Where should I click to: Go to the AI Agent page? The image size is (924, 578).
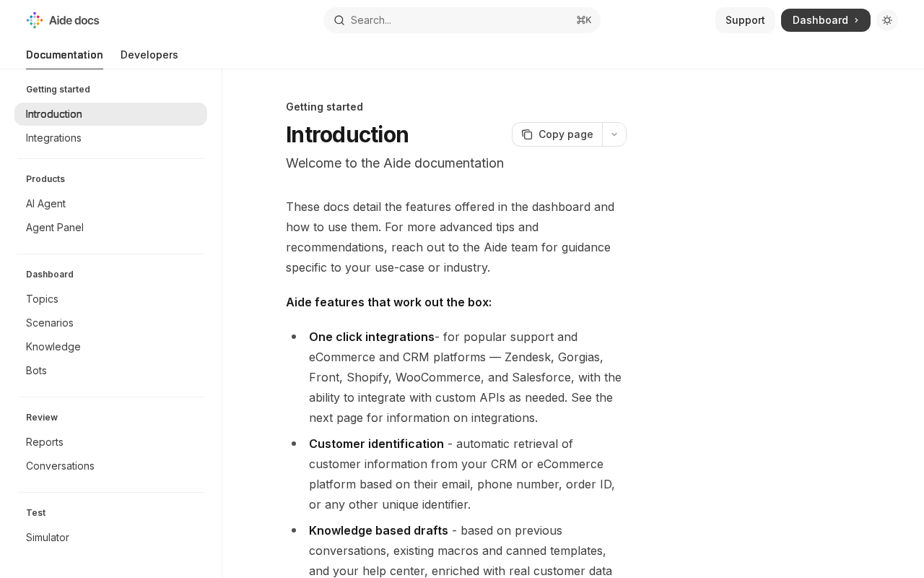tap(45, 204)
